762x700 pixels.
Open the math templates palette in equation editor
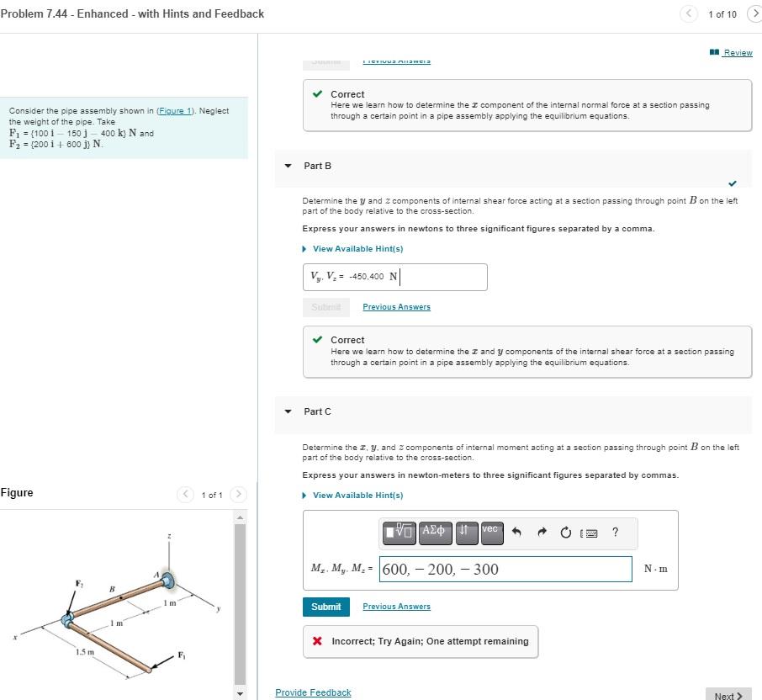400,532
